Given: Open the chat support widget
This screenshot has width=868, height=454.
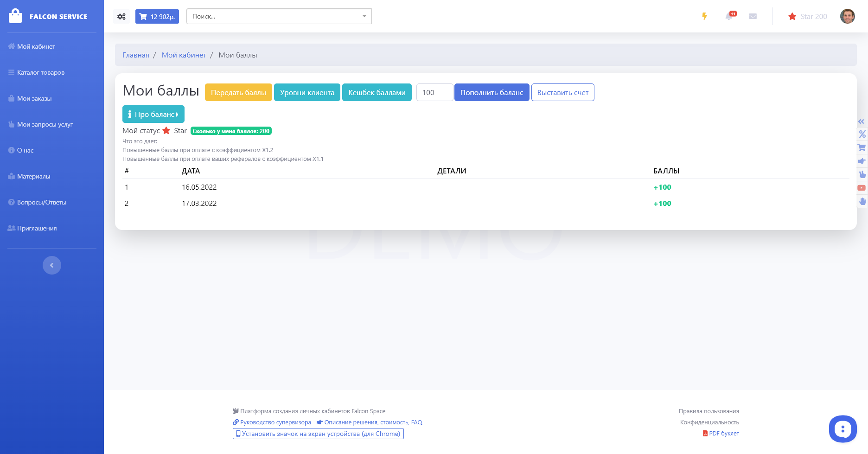Looking at the screenshot, I should (842, 429).
